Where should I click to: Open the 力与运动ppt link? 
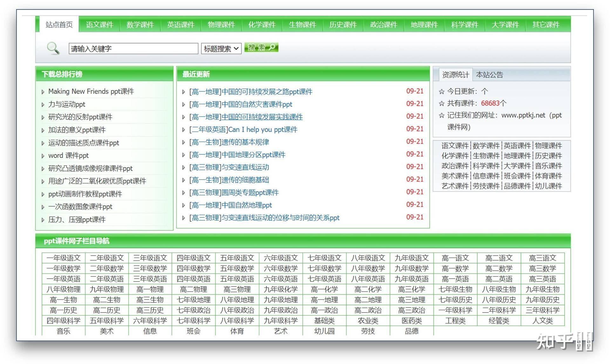[67, 104]
